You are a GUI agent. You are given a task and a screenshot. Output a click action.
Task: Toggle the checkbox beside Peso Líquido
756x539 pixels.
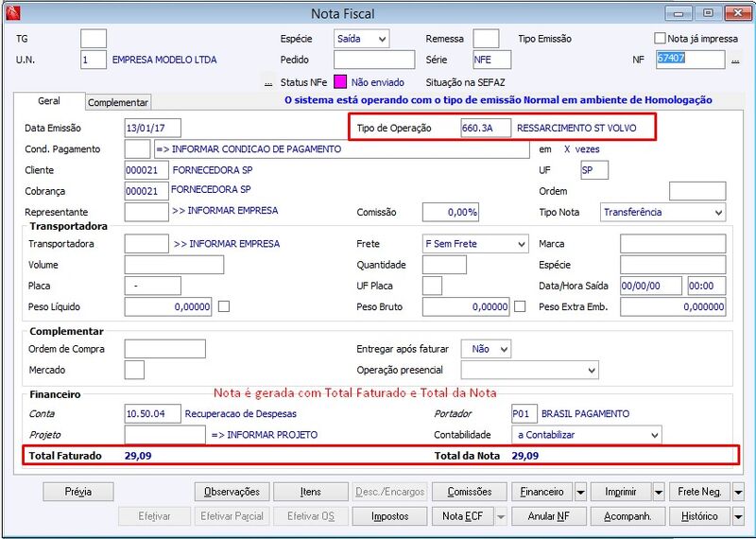pyautogui.click(x=224, y=306)
